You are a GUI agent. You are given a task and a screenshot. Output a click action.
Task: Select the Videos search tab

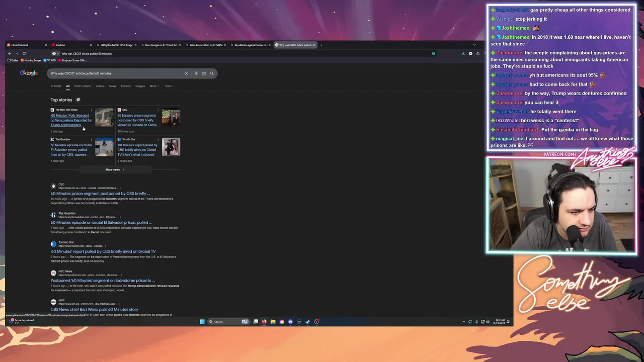(x=100, y=86)
